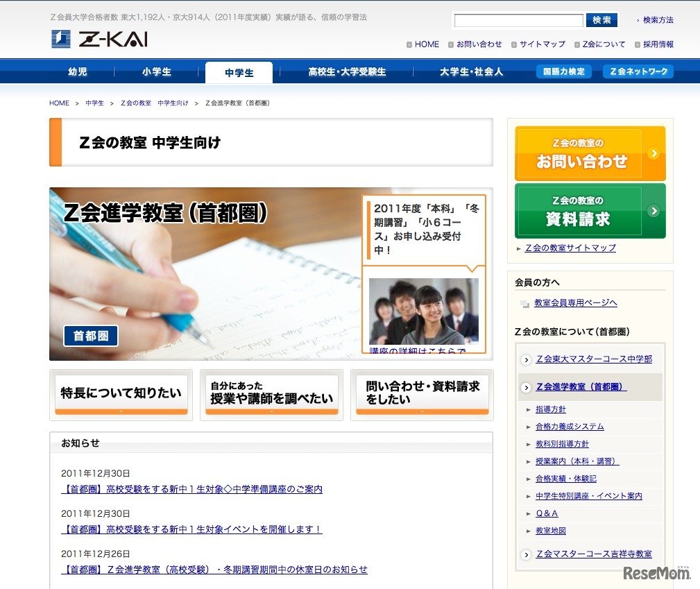Click the 首都圏 badge on the hero image
The height and width of the screenshot is (589, 700).
91,336
